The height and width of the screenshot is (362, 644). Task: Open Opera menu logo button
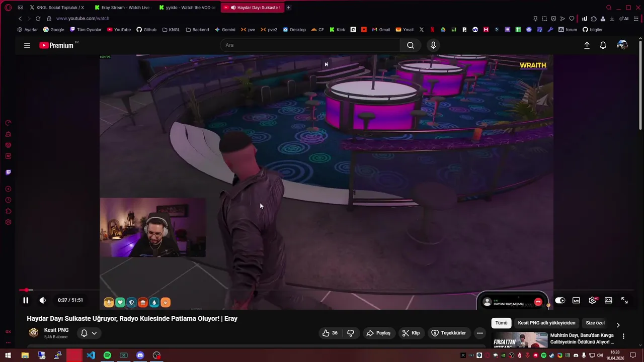point(8,8)
